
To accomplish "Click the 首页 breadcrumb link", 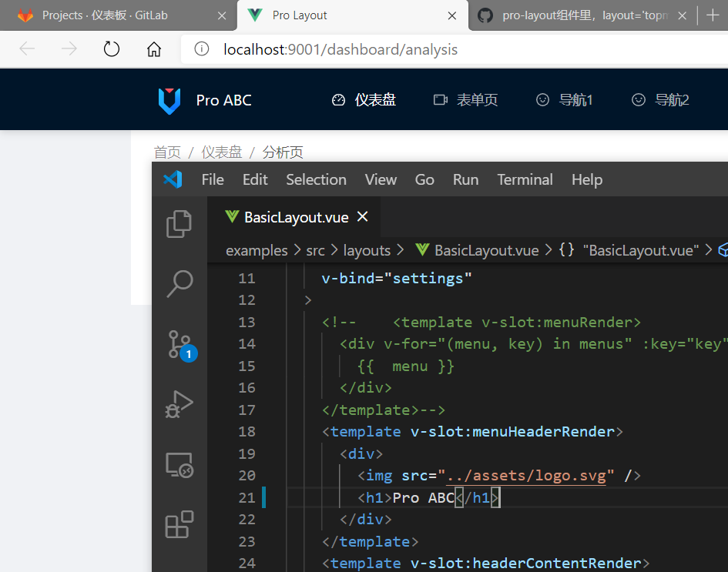I will (x=167, y=152).
